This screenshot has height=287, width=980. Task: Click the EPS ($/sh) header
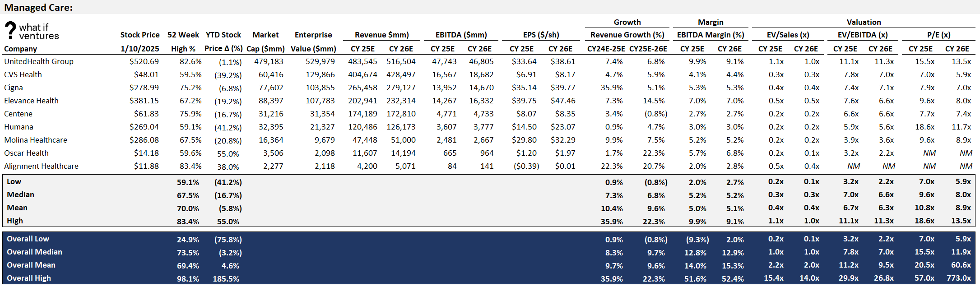coord(541,35)
